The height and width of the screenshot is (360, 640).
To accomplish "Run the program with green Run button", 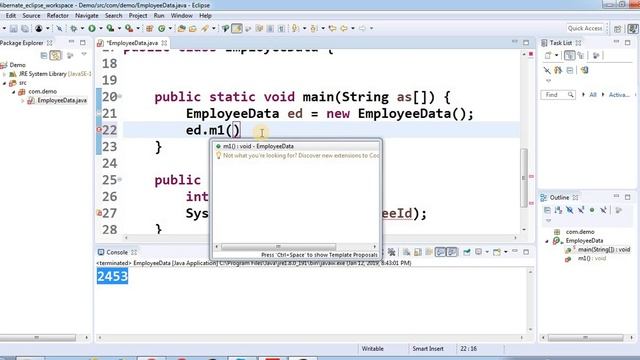I will 92,29.
